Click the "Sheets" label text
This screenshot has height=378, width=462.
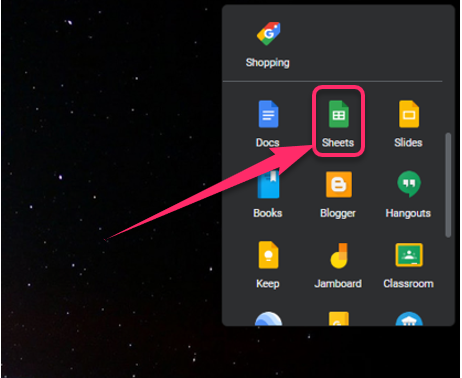338,143
